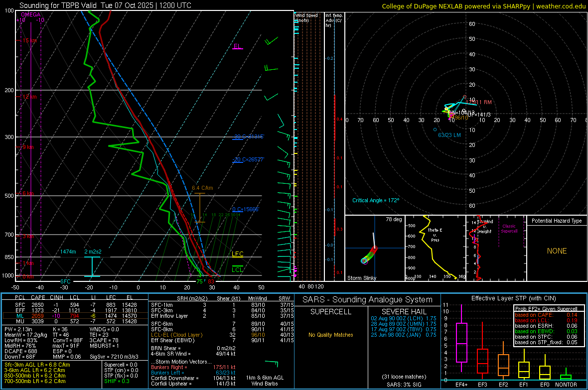
Task: Click the Storm Slinky colored circles plot
Action: tap(369, 255)
